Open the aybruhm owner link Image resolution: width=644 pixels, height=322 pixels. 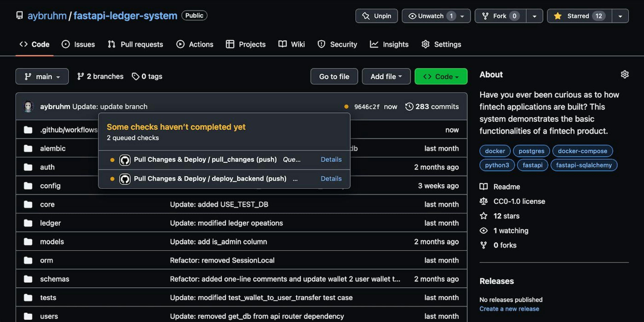pyautogui.click(x=47, y=16)
